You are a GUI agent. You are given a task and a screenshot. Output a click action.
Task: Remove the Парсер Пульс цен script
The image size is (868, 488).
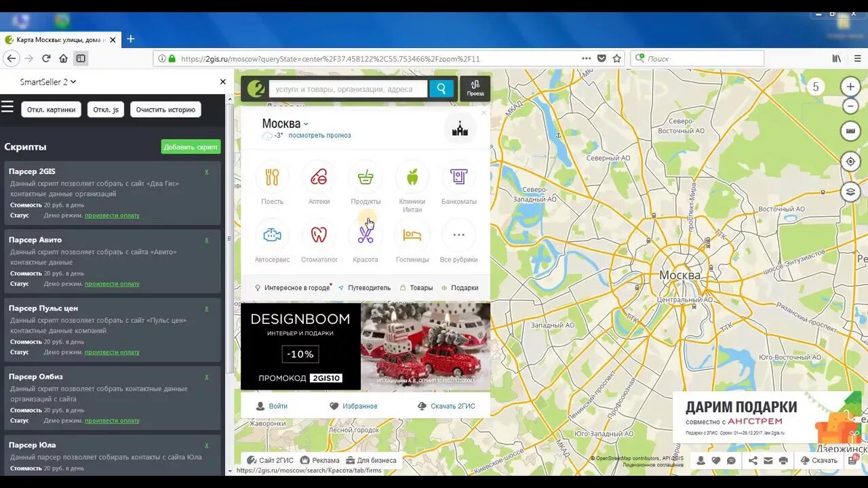coord(207,308)
